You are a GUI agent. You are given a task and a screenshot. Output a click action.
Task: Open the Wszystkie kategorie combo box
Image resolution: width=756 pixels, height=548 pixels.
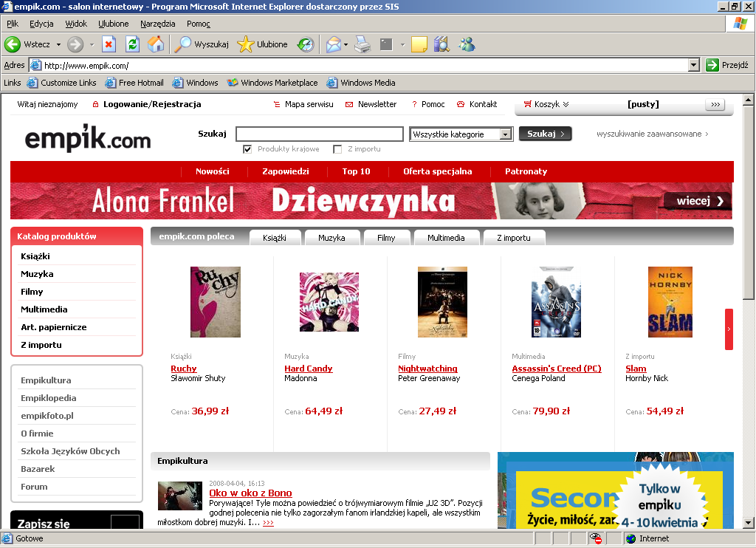pos(461,134)
